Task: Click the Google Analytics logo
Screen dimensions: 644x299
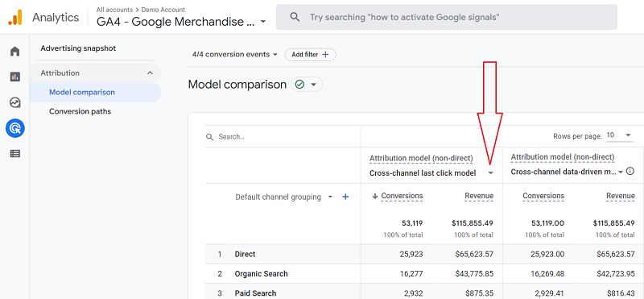Action: point(14,17)
